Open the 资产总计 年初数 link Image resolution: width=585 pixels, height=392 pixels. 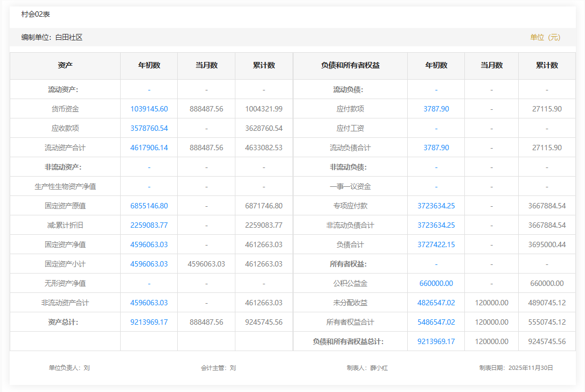click(149, 322)
